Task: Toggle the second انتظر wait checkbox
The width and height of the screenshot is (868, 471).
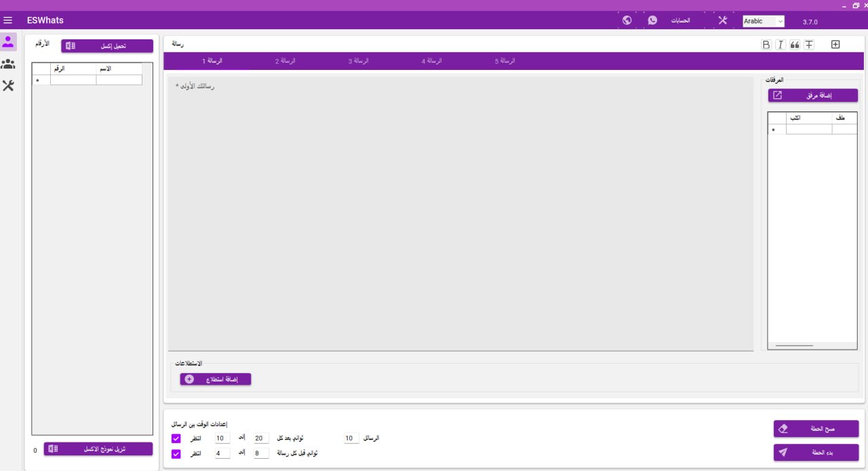Action: tap(176, 454)
